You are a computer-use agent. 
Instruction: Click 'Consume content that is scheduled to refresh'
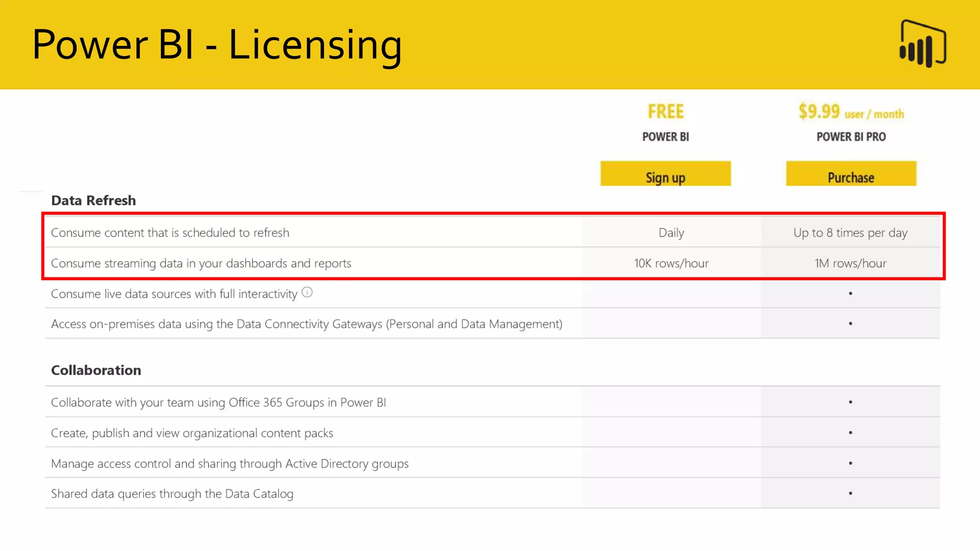tap(170, 232)
